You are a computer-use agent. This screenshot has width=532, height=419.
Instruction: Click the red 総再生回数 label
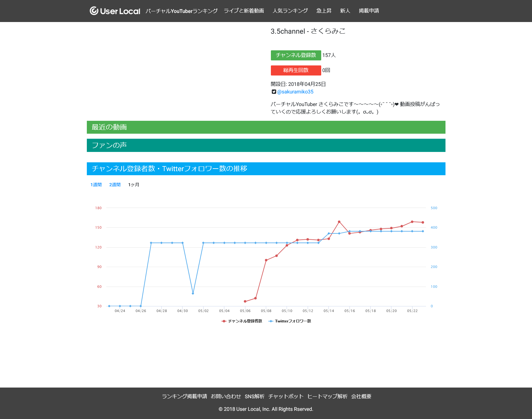(296, 70)
